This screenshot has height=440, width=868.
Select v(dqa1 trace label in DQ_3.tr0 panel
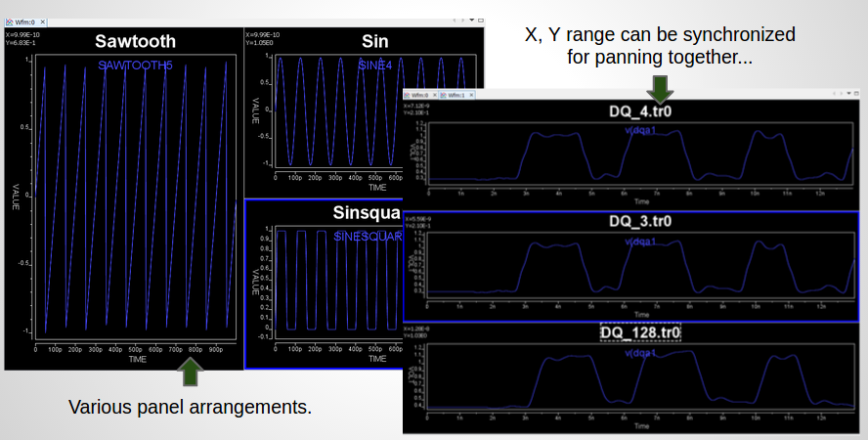[640, 239]
